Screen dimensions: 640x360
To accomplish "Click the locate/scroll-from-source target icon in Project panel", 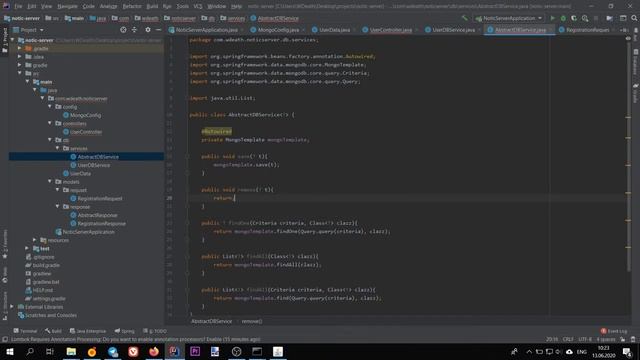I will pos(123,30).
